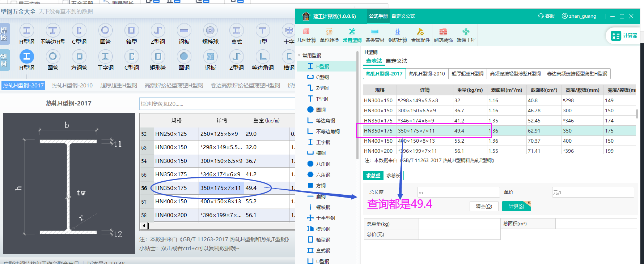Choose C型钢 icon in the 焊接 group
The width and height of the screenshot is (644, 264).
click(x=79, y=34)
